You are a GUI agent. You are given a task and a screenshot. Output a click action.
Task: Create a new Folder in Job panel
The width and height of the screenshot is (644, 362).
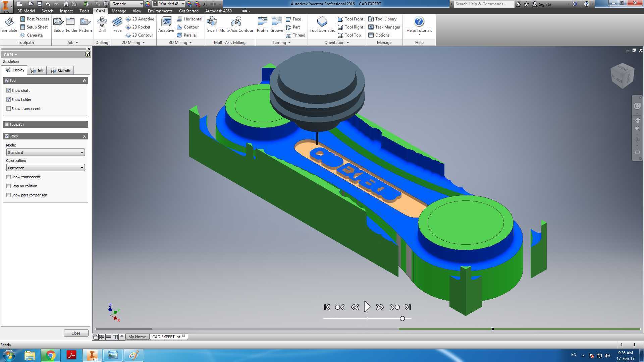click(71, 25)
